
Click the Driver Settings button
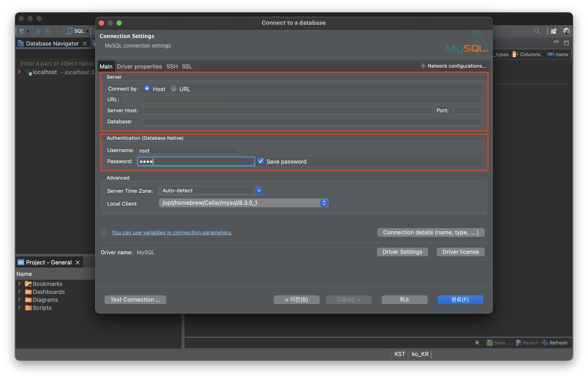point(402,252)
